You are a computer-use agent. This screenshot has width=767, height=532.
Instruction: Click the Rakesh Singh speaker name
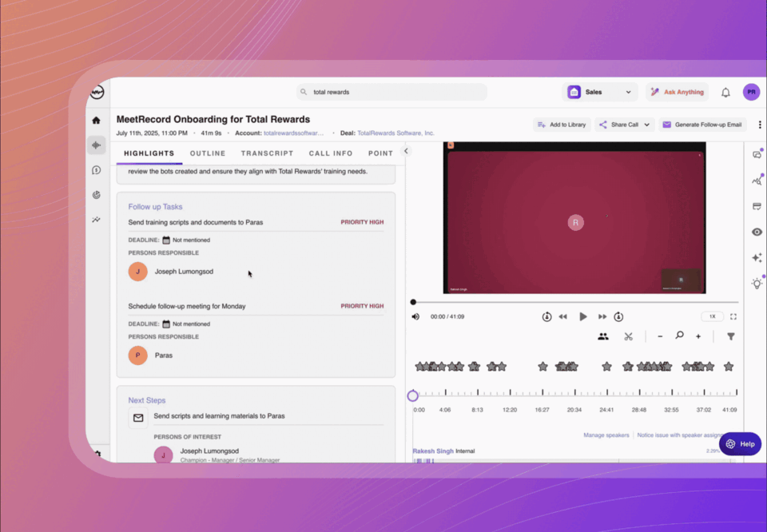433,451
